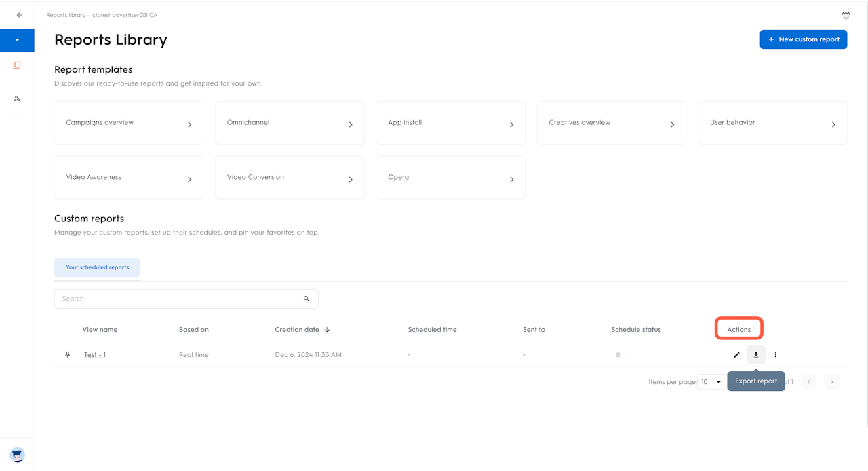868x471 pixels.
Task: Open the user search sidebar icon
Action: pos(17,98)
